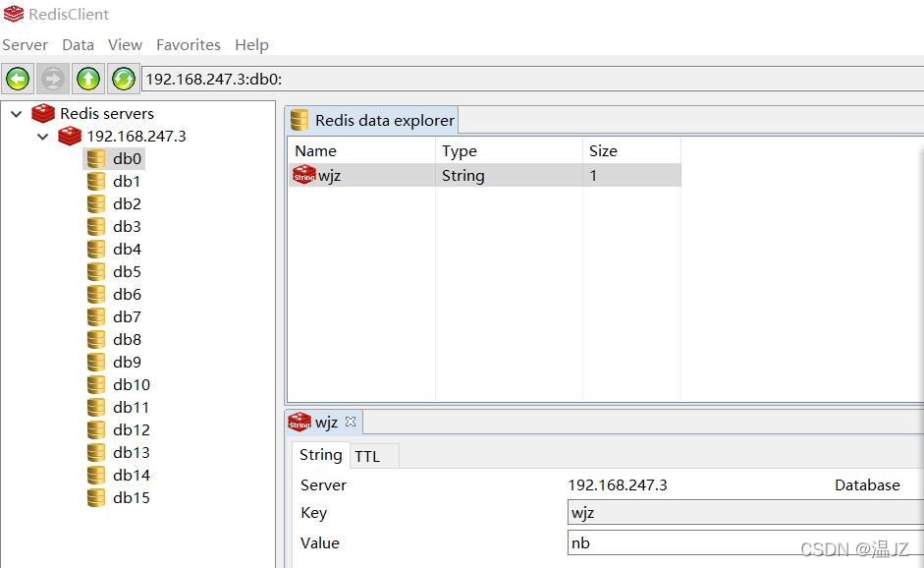The width and height of the screenshot is (924, 568).
Task: Select the db10 tree label
Action: pos(132,384)
